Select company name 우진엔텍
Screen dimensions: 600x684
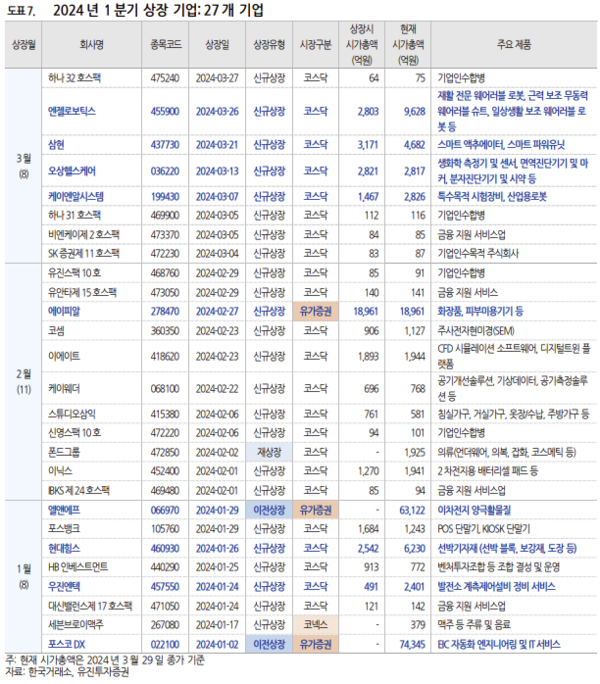click(x=64, y=587)
